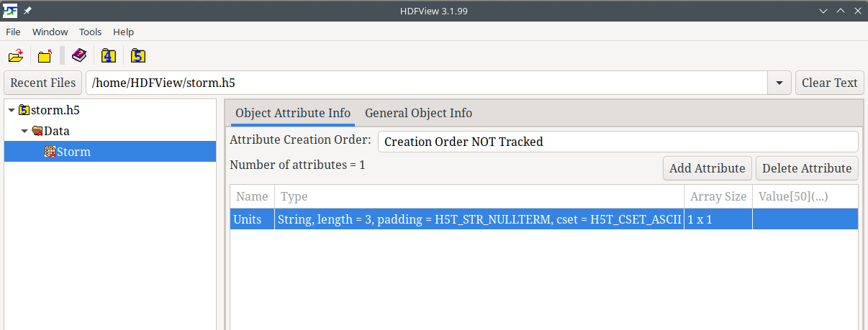This screenshot has width=868, height=330.
Task: Click the HDF5 library version icon
Action: click(x=138, y=55)
